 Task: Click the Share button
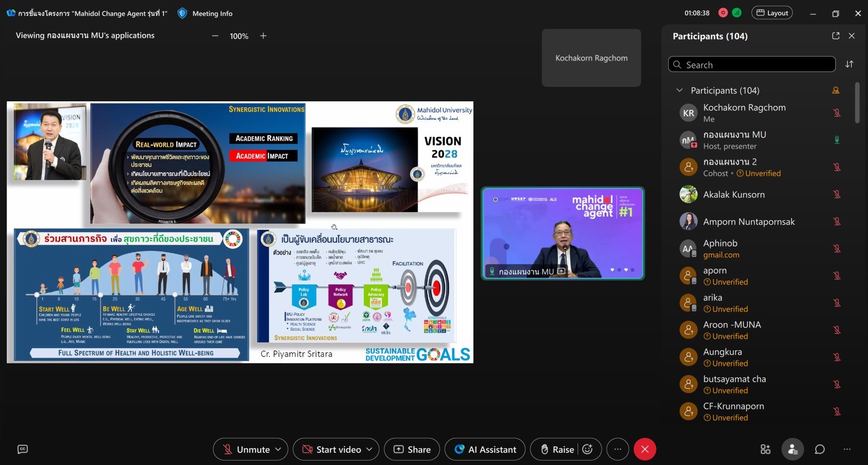point(412,449)
